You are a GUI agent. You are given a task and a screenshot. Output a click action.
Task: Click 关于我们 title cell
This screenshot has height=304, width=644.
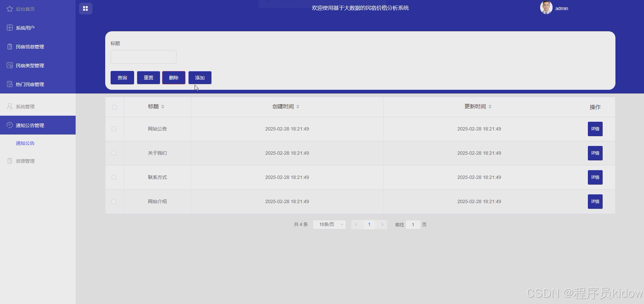point(157,153)
